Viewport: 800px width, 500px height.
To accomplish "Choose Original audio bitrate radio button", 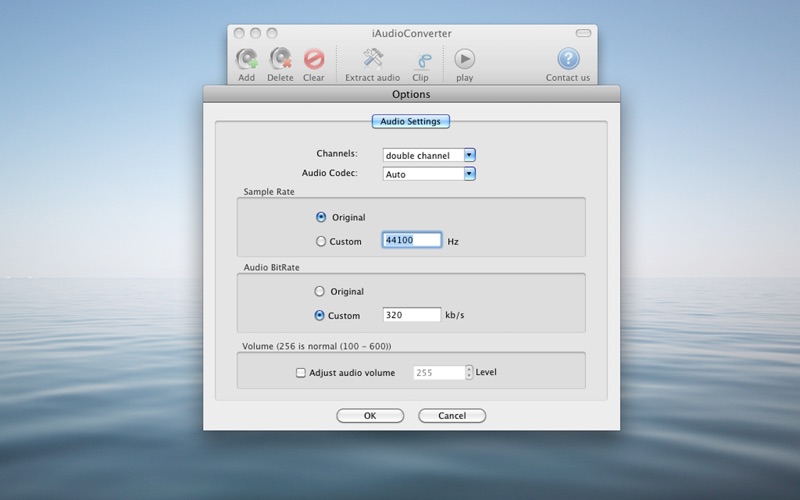I will tap(319, 291).
